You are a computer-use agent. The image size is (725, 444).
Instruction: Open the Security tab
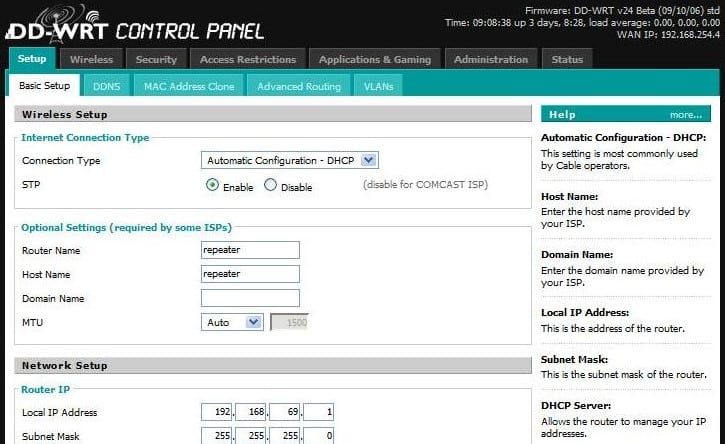tap(156, 59)
